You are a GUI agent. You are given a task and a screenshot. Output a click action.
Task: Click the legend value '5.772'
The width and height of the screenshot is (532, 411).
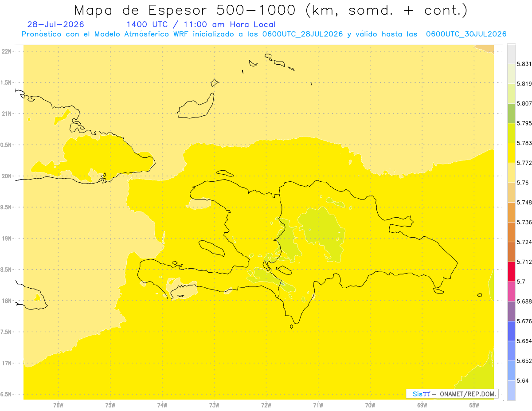tap(524, 163)
